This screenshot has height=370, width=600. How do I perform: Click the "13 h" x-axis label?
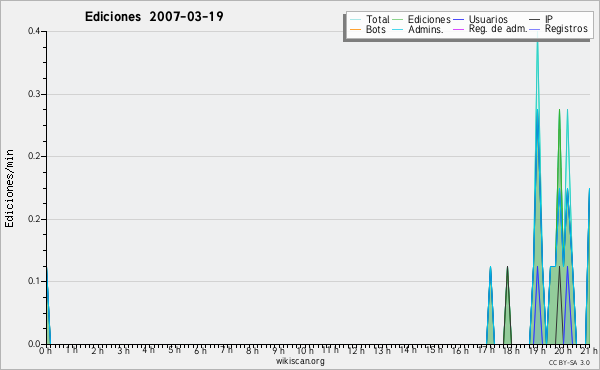(382, 350)
